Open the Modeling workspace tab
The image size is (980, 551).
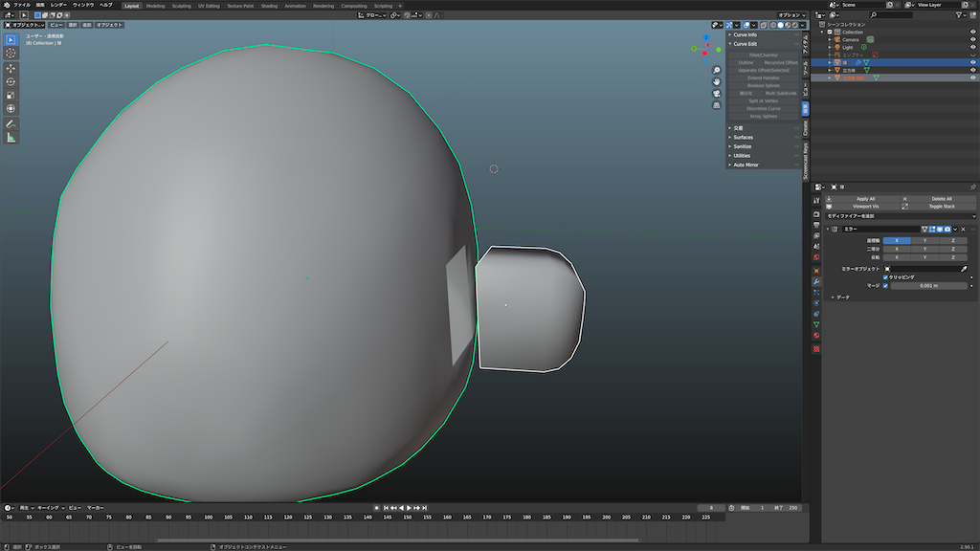155,6
